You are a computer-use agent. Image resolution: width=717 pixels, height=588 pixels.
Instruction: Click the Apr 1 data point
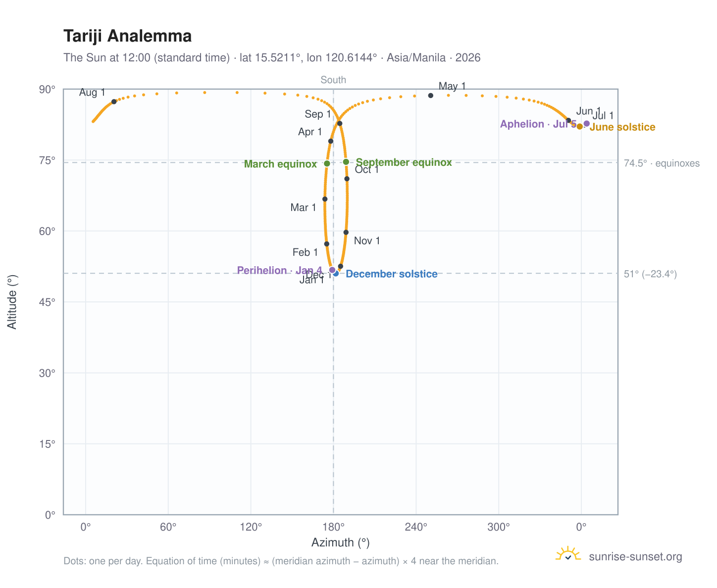(331, 141)
